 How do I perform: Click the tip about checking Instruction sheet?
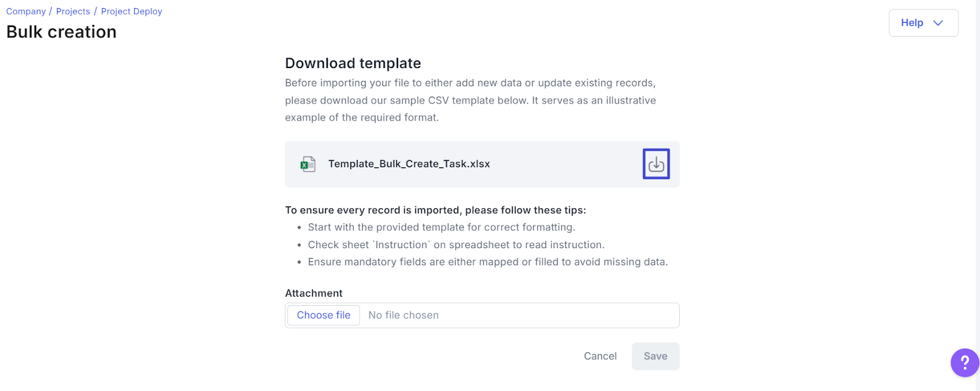point(456,245)
